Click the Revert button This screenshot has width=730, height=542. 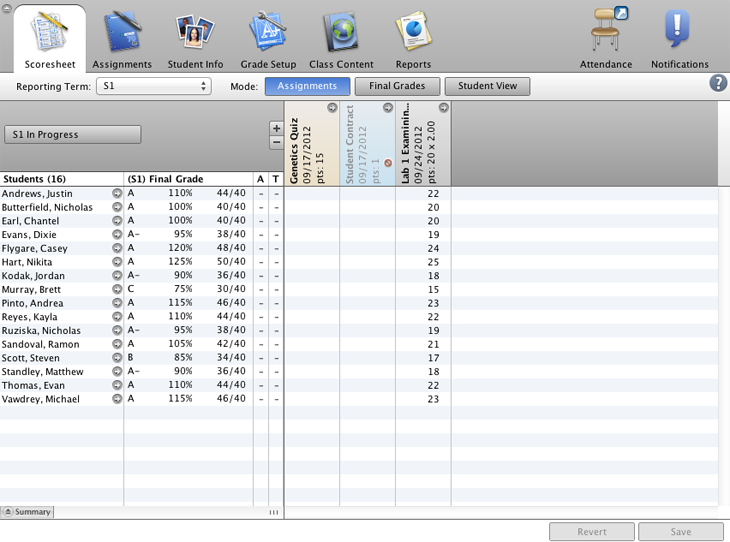tap(591, 532)
